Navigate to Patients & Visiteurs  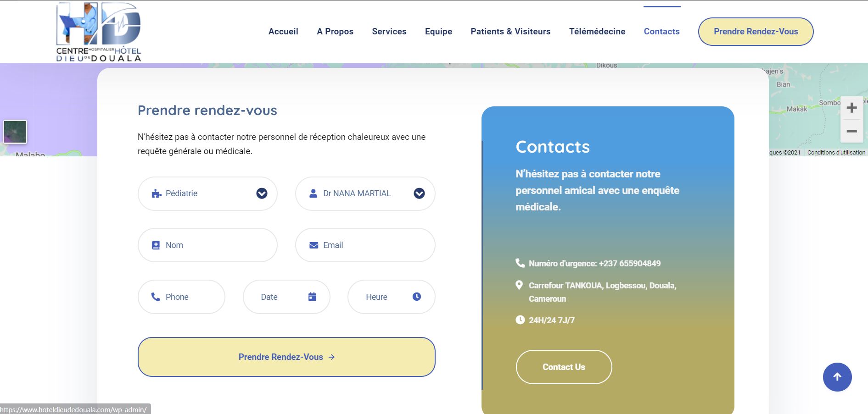(510, 32)
